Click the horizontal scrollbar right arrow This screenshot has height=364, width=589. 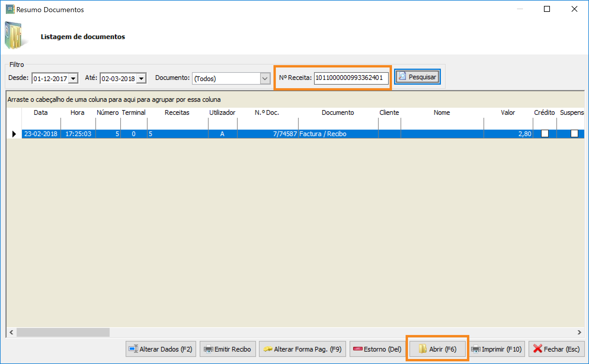pyautogui.click(x=579, y=332)
